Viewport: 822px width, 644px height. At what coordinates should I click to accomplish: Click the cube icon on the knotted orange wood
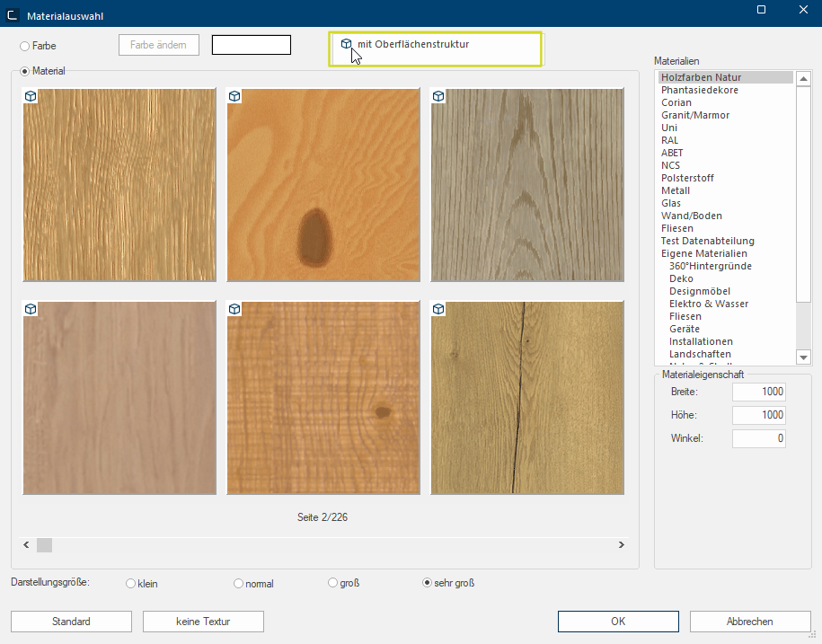tap(234, 96)
